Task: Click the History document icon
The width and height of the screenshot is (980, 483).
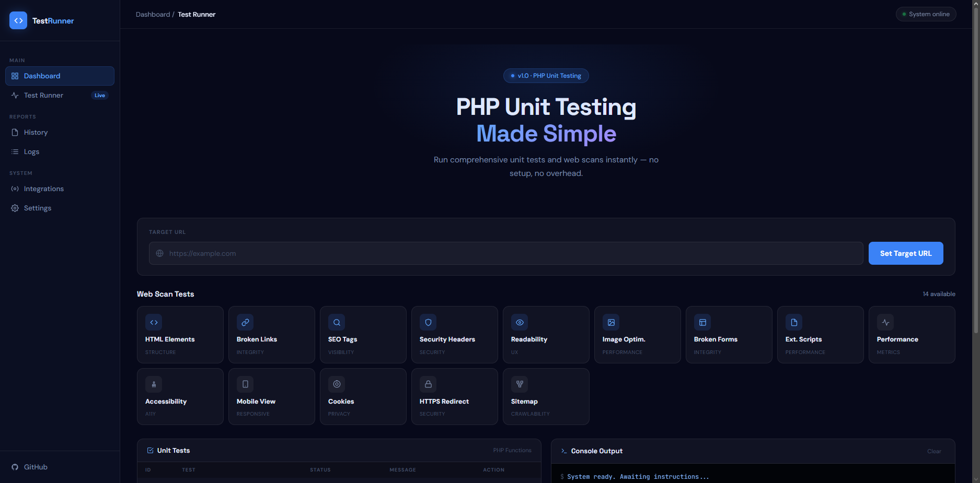Action: click(x=15, y=132)
